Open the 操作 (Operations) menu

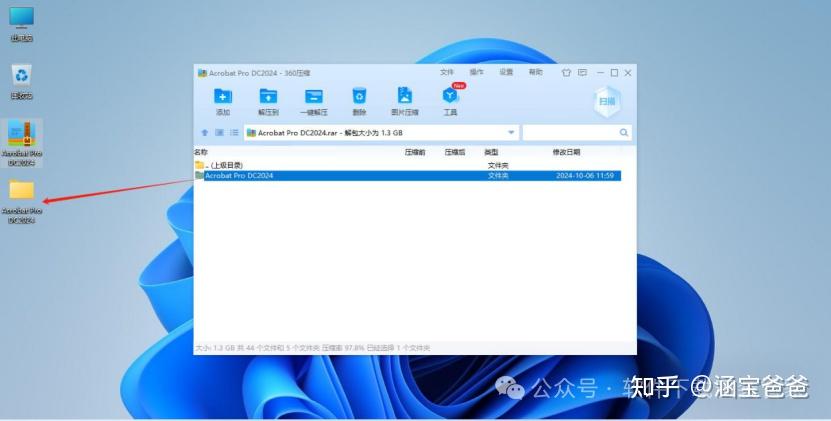tap(476, 72)
